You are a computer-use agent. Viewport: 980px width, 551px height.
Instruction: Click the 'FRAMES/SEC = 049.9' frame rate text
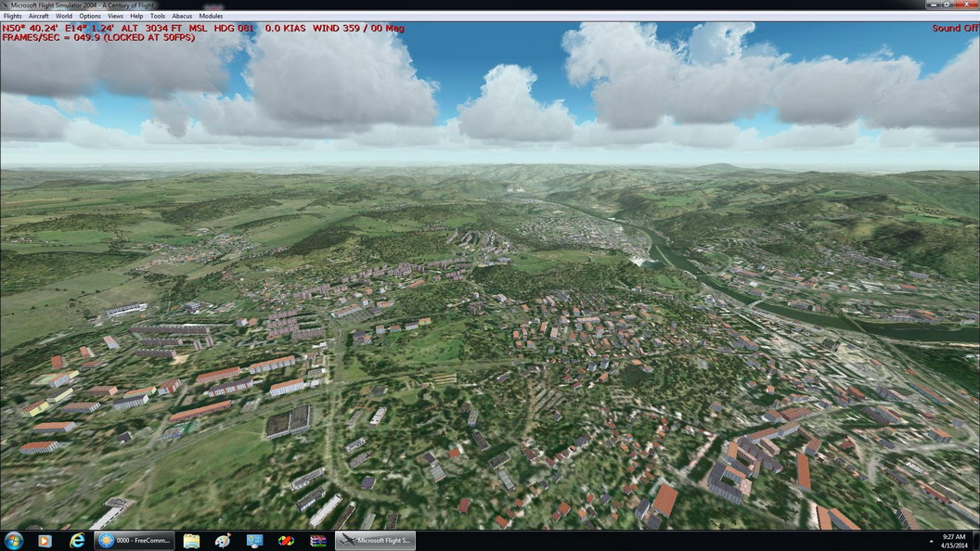pos(51,37)
